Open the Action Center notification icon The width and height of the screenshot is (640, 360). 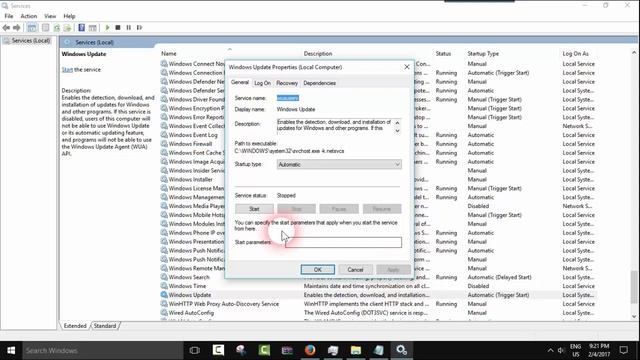tap(624, 350)
